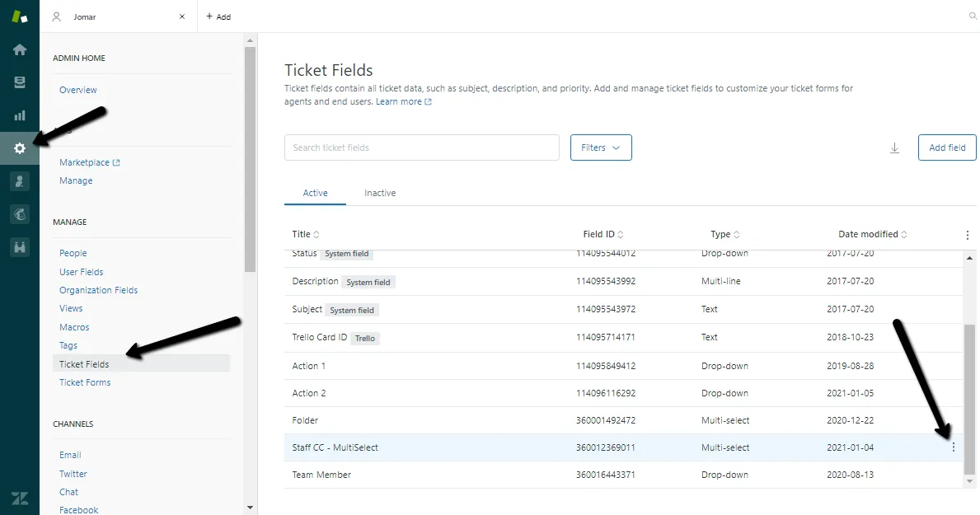Image resolution: width=980 pixels, height=515 pixels.
Task: Open the Action 2 field
Action: (x=623, y=393)
